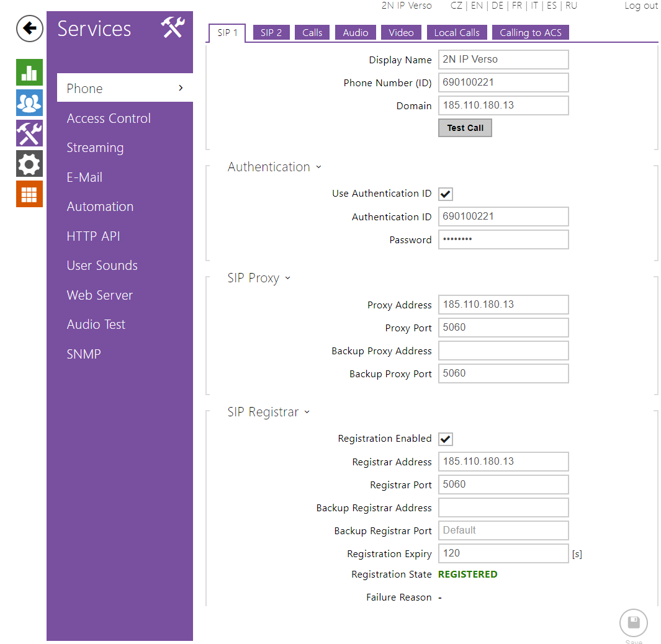Select Access Control in the sidebar

coord(109,119)
